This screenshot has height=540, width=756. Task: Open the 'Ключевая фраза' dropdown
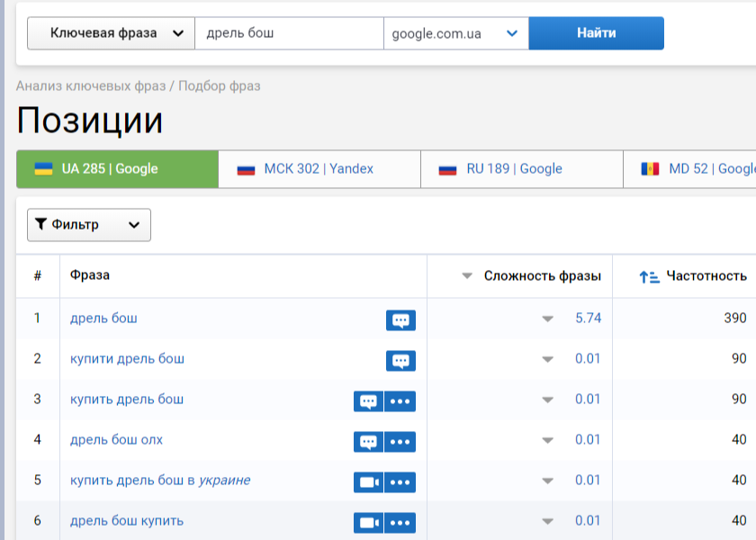tap(111, 33)
